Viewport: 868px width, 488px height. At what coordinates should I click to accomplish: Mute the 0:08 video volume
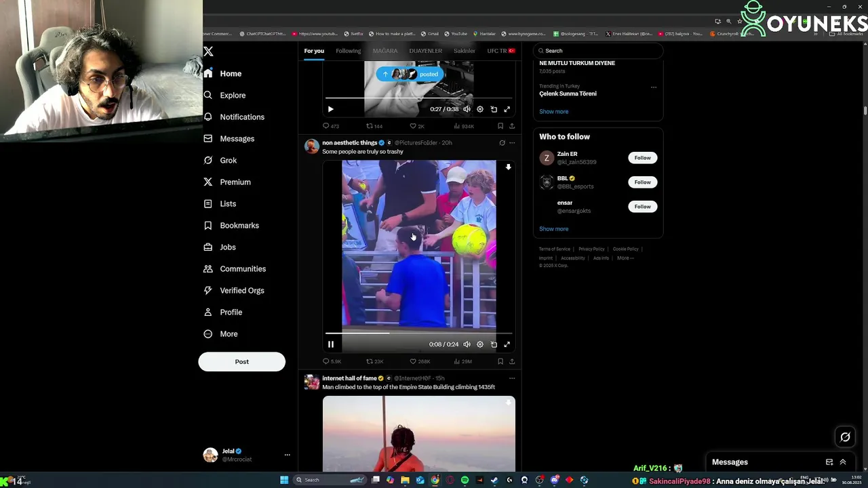click(x=467, y=344)
